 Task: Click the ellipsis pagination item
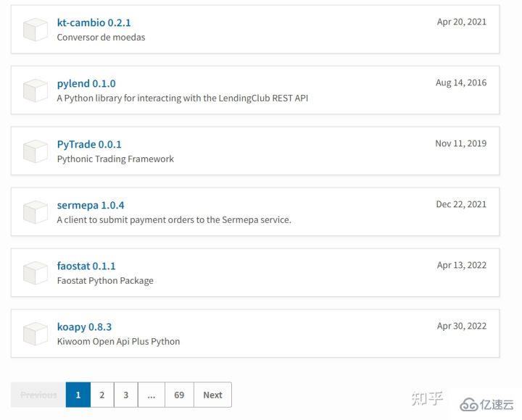pos(152,395)
